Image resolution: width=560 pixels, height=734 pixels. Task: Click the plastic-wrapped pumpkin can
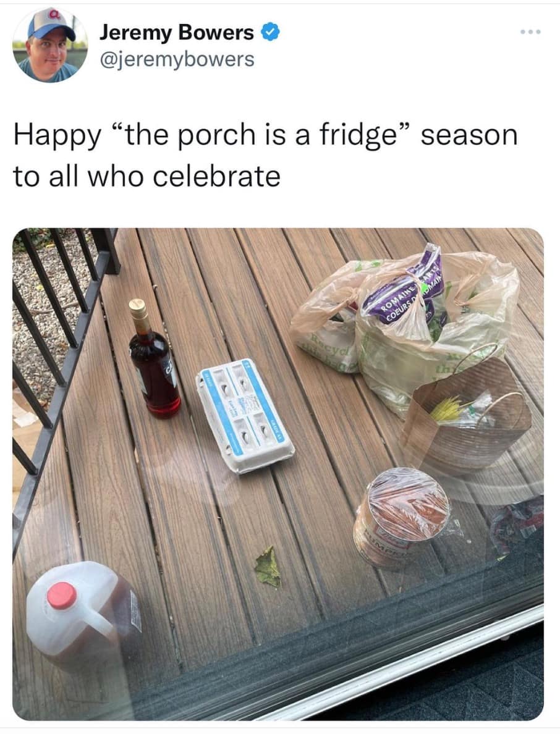[402, 517]
